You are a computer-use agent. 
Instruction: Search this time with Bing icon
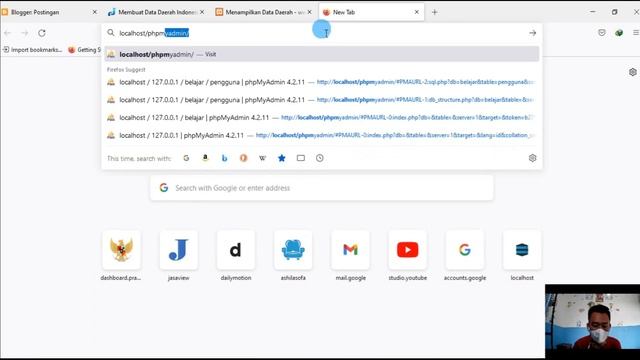click(x=224, y=158)
